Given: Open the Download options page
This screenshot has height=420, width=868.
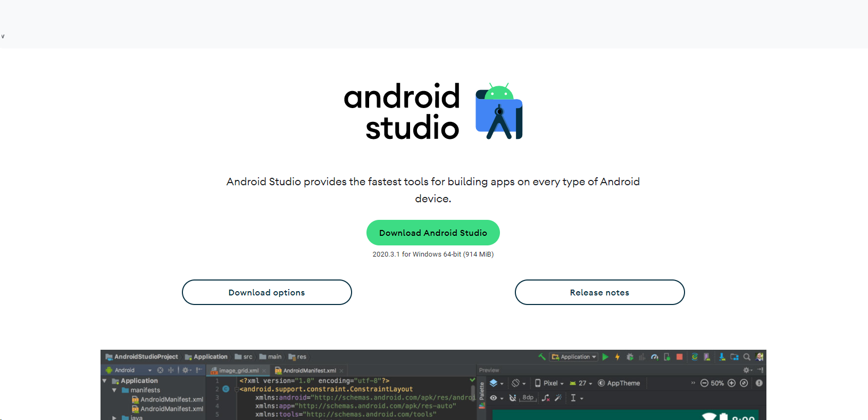Looking at the screenshot, I should [x=267, y=292].
